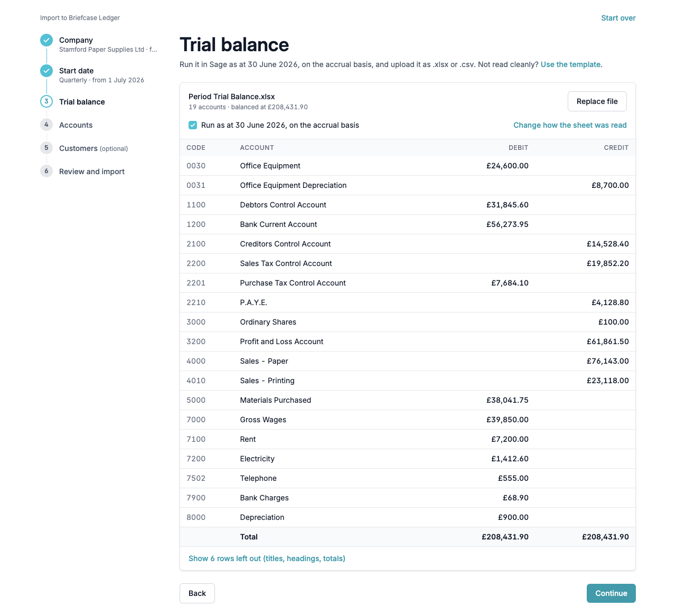This screenshot has width=676, height=616.
Task: Select the Telephone account name
Action: pos(258,478)
